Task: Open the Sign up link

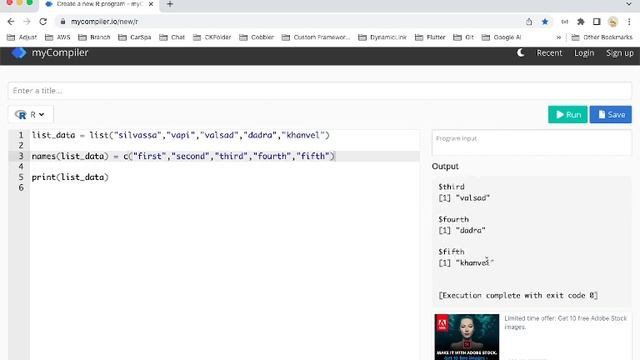Action: click(x=620, y=53)
